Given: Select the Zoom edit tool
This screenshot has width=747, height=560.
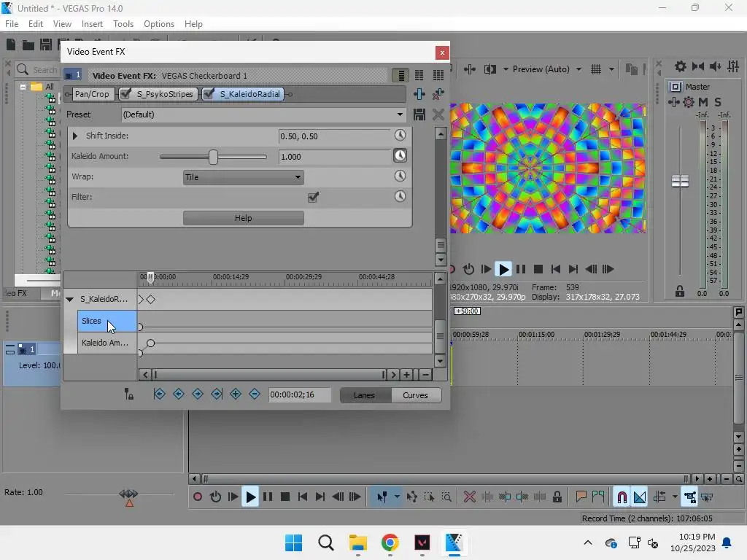Looking at the screenshot, I should coord(446,497).
